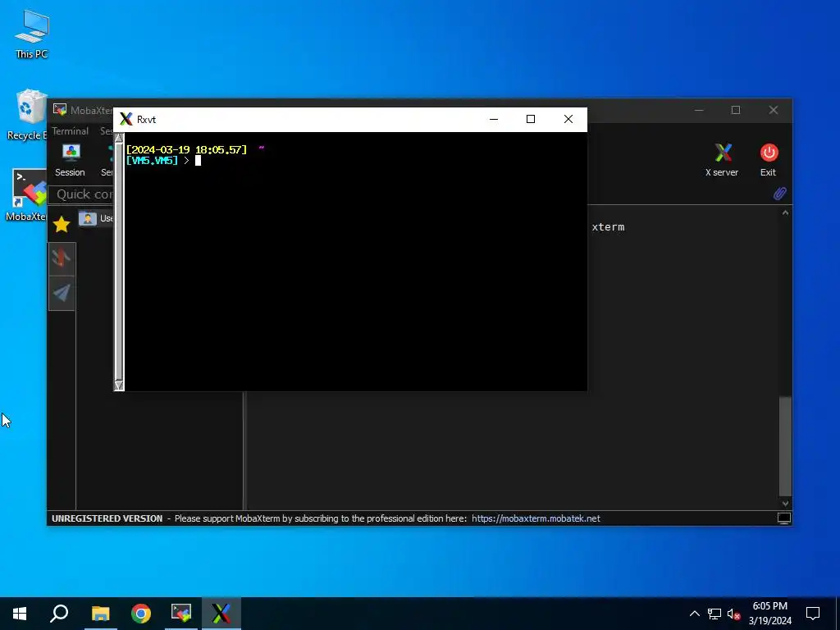Click the Quick connect input field
Viewport: 840px width, 630px height.
tap(81, 194)
